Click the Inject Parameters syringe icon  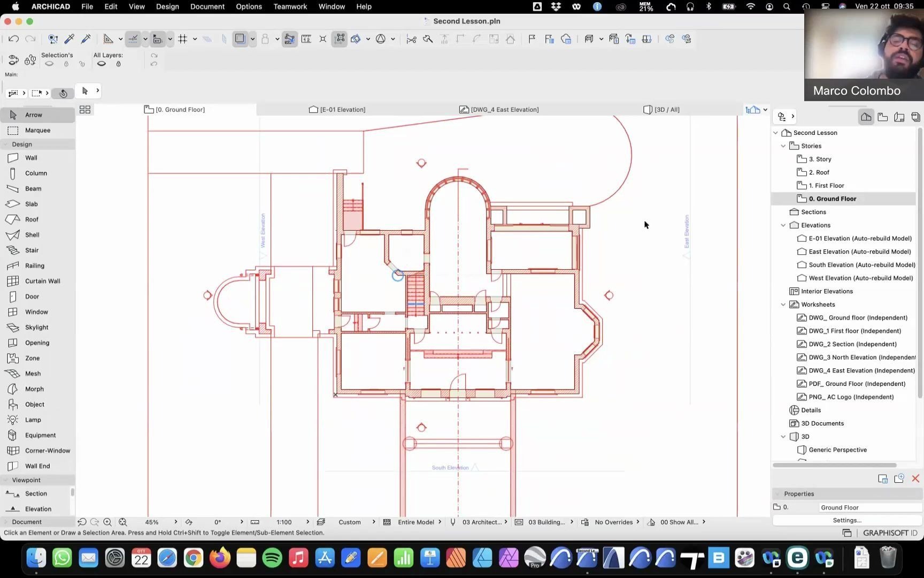[x=86, y=39]
